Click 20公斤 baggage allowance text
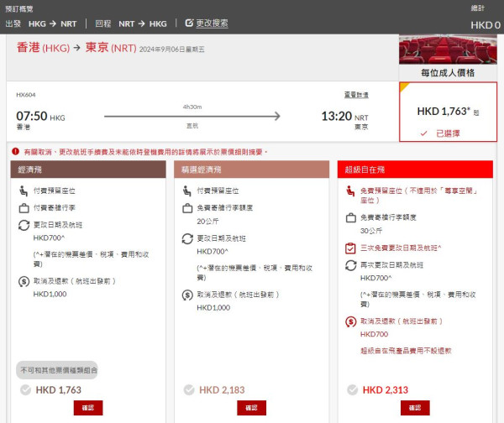Screen dimensions: 504x423 tap(207, 222)
